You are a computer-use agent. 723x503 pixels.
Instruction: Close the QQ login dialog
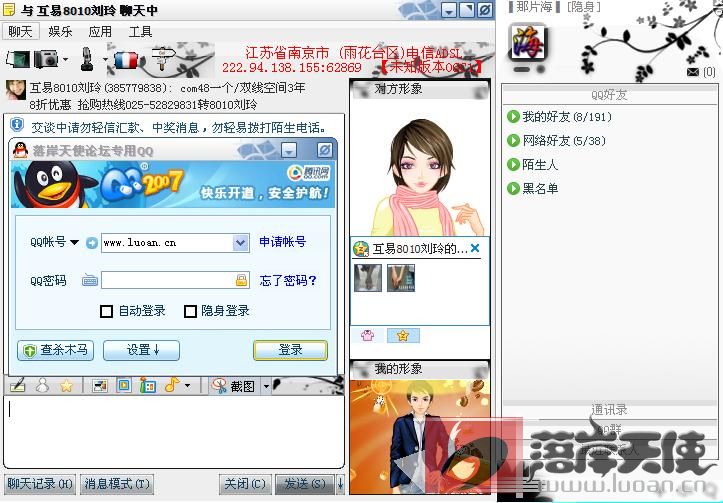pos(325,150)
